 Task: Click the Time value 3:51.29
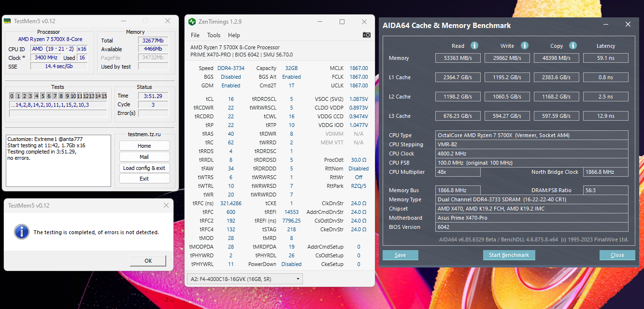pyautogui.click(x=153, y=96)
